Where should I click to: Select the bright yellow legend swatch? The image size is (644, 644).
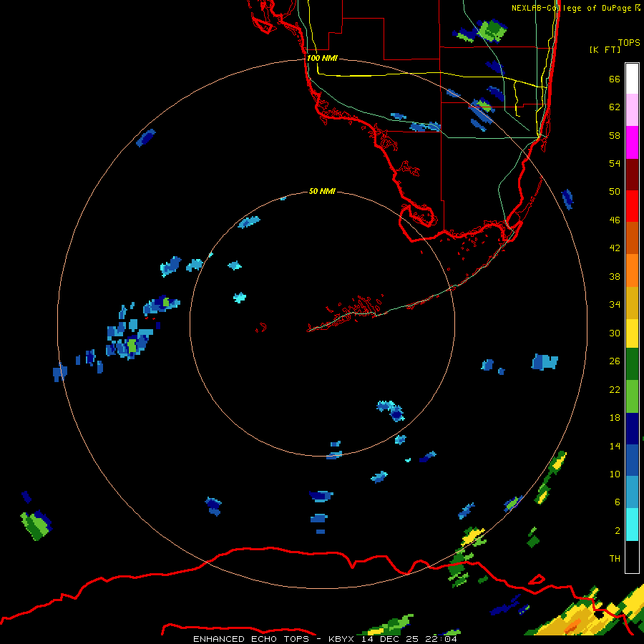pos(632,333)
